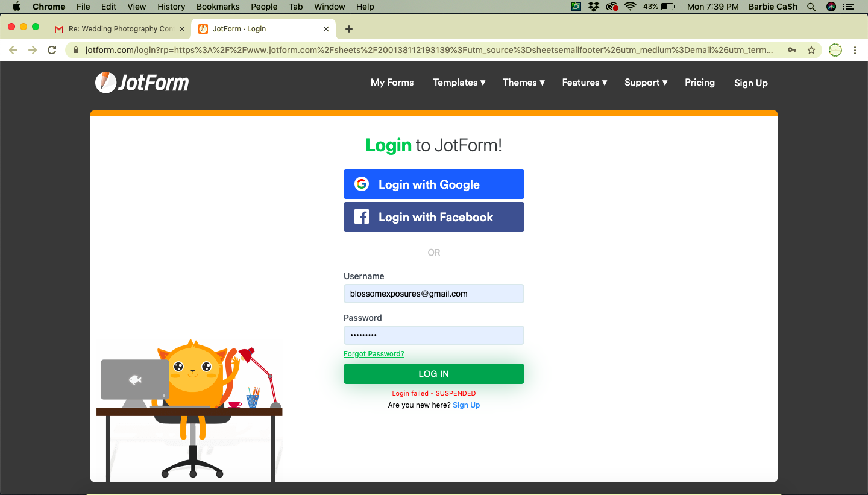The width and height of the screenshot is (868, 495).
Task: Open the Themes dropdown menu
Action: tap(523, 83)
